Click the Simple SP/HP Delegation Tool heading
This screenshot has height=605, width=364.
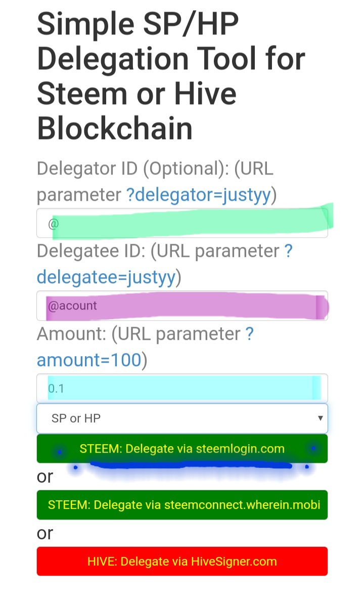[x=171, y=76]
